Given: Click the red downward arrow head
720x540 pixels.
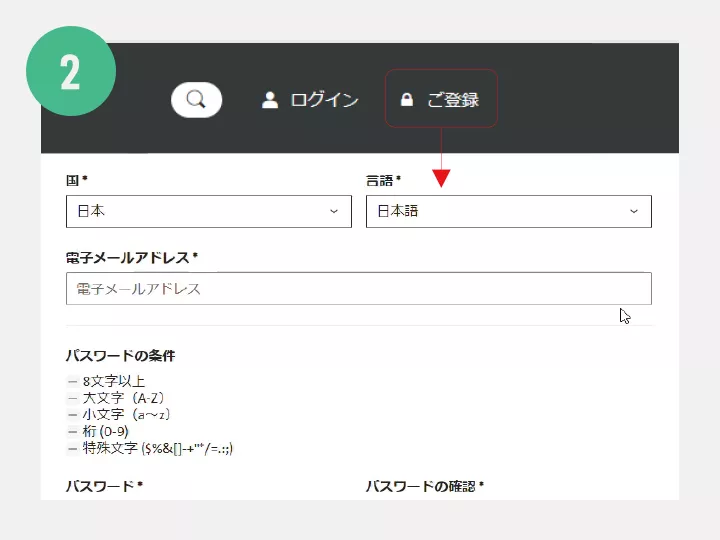Looking at the screenshot, I should tap(441, 178).
